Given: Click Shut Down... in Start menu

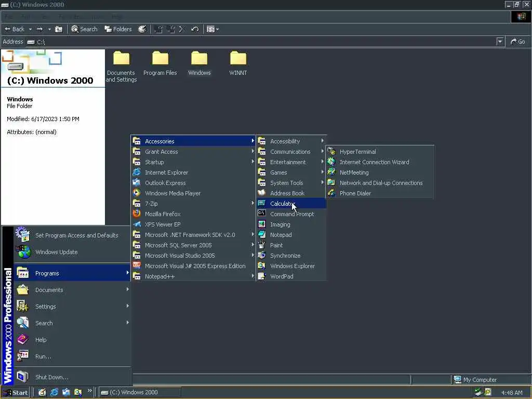Looking at the screenshot, I should click(x=72, y=377).
